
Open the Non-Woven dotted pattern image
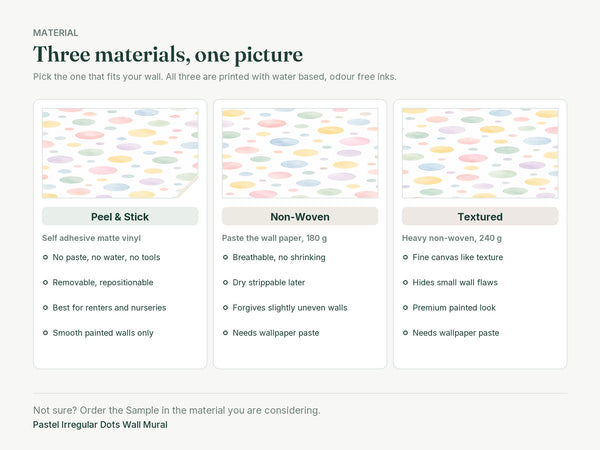tap(300, 153)
